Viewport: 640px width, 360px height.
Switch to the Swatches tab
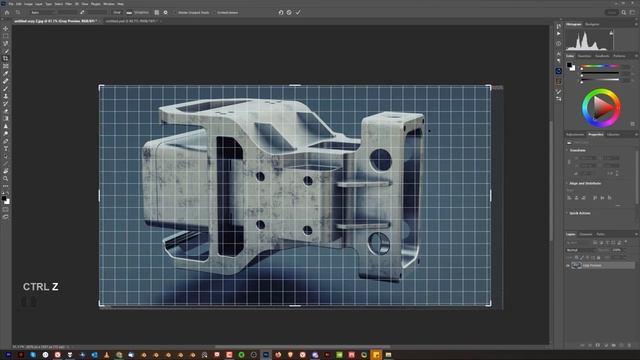[584, 56]
